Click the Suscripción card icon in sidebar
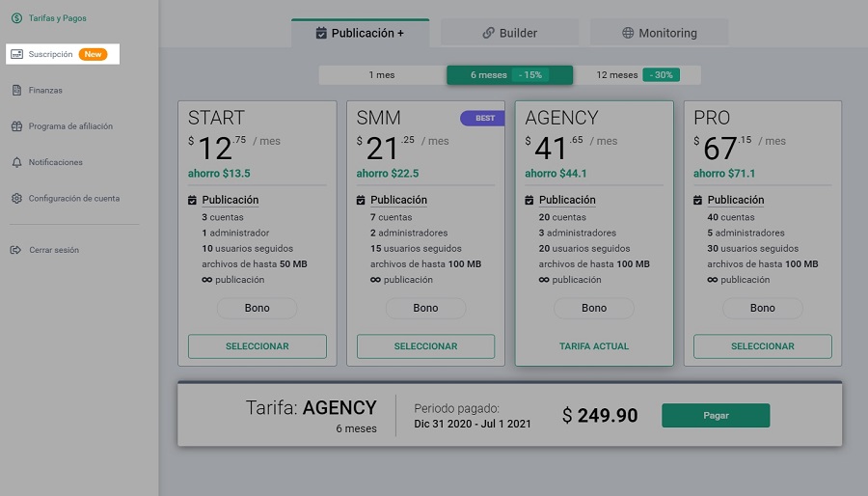868x496 pixels. click(x=16, y=54)
